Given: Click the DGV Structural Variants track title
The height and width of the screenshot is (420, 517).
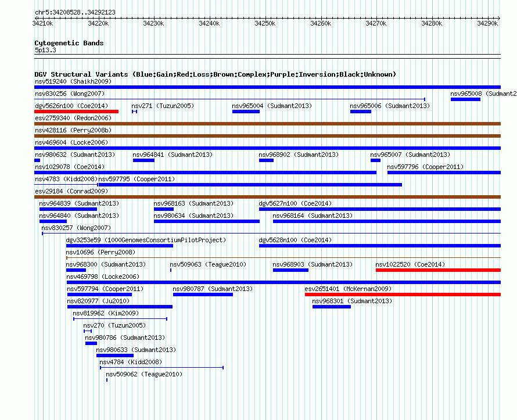Looking at the screenshot, I should tap(216, 74).
